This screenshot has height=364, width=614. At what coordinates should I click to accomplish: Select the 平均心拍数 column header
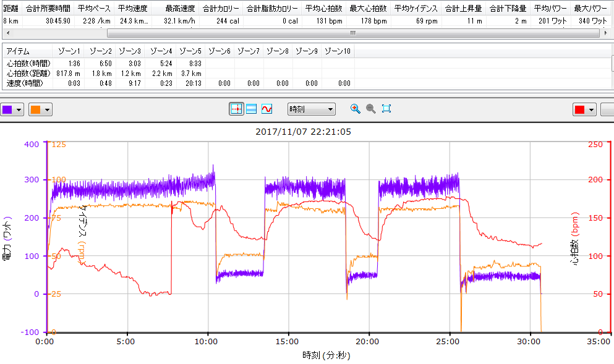(x=324, y=8)
